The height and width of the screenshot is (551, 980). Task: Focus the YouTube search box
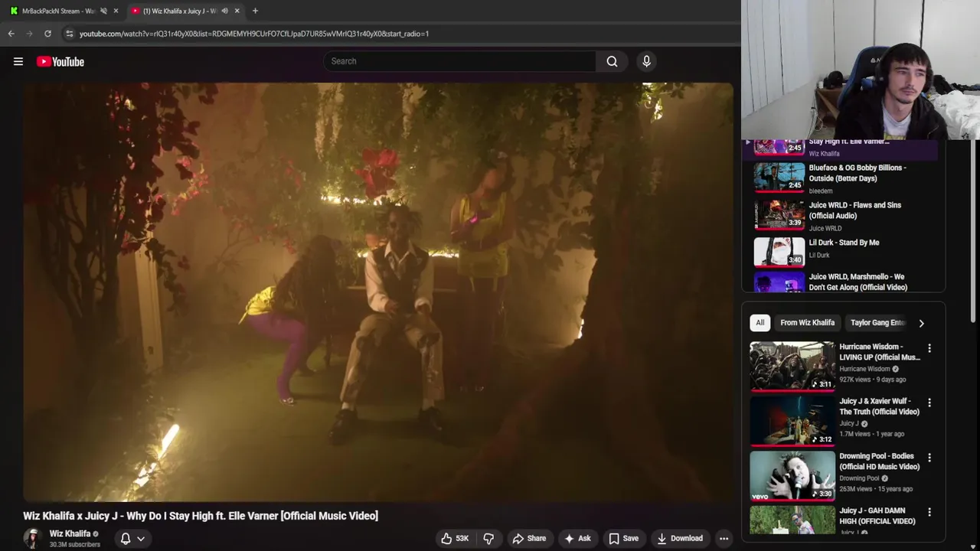pyautogui.click(x=459, y=61)
